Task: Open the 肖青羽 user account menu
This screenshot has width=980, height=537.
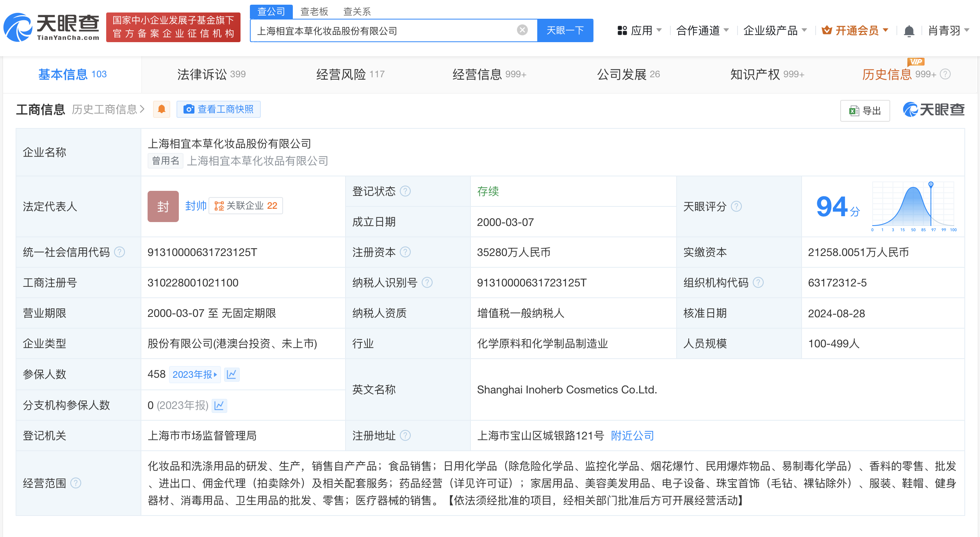Action: pyautogui.click(x=949, y=30)
